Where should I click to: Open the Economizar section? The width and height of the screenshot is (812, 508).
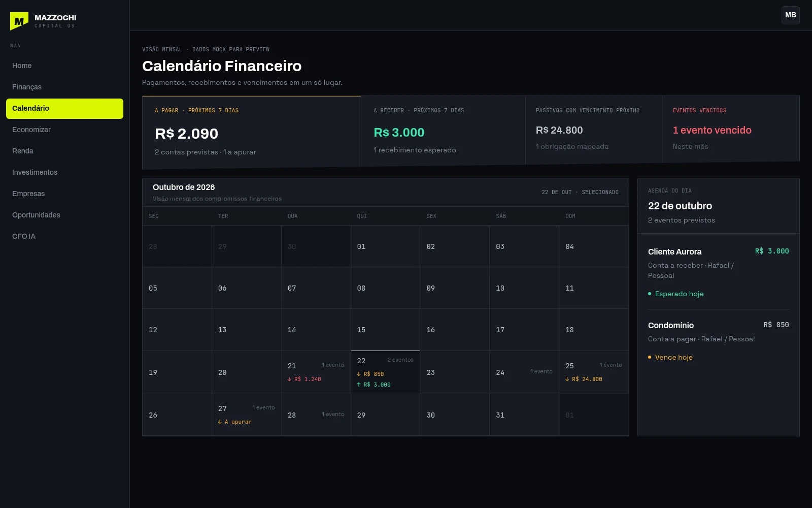pos(64,130)
